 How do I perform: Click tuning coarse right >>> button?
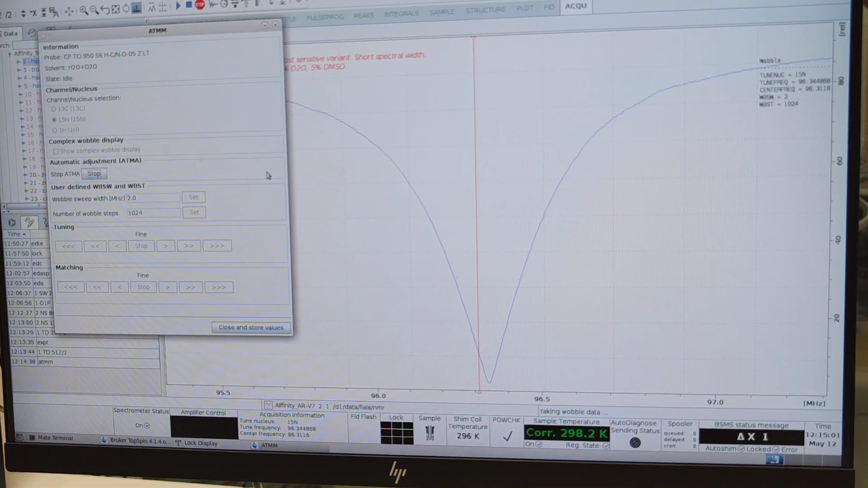tap(217, 246)
